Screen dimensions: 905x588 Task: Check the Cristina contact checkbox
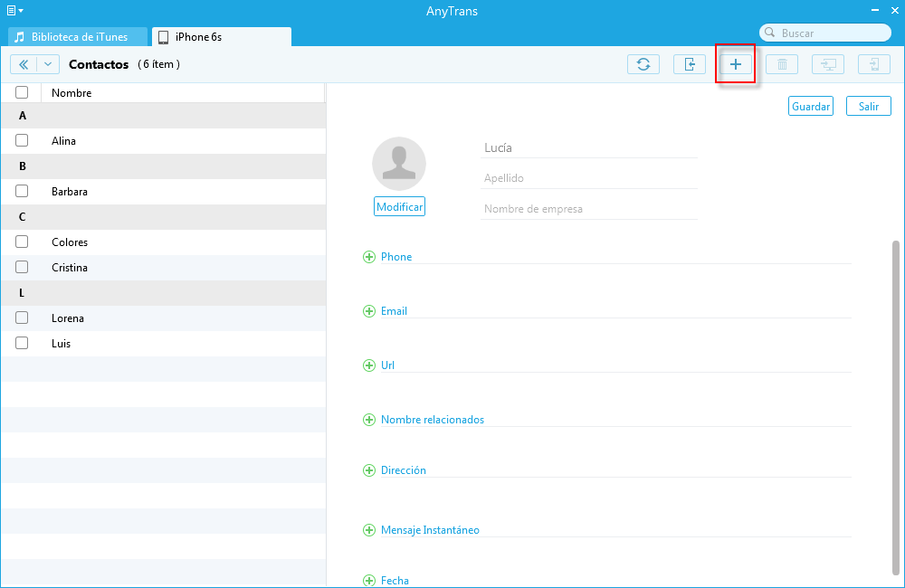pos(22,267)
